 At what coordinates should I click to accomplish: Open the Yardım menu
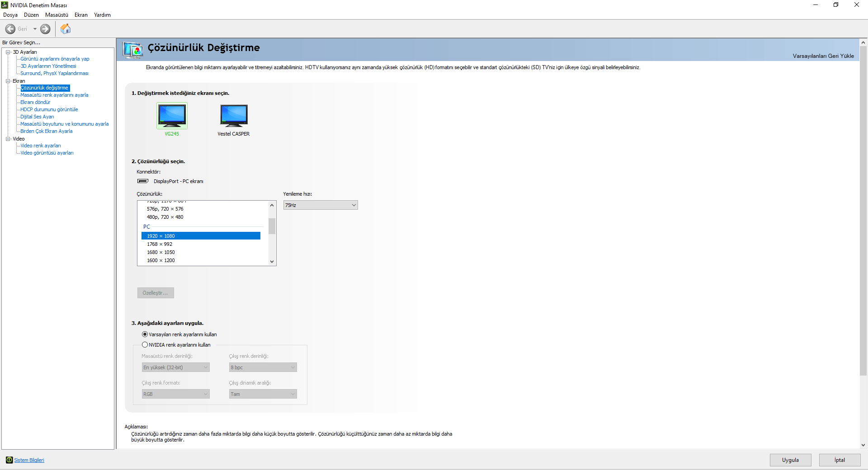click(x=102, y=15)
